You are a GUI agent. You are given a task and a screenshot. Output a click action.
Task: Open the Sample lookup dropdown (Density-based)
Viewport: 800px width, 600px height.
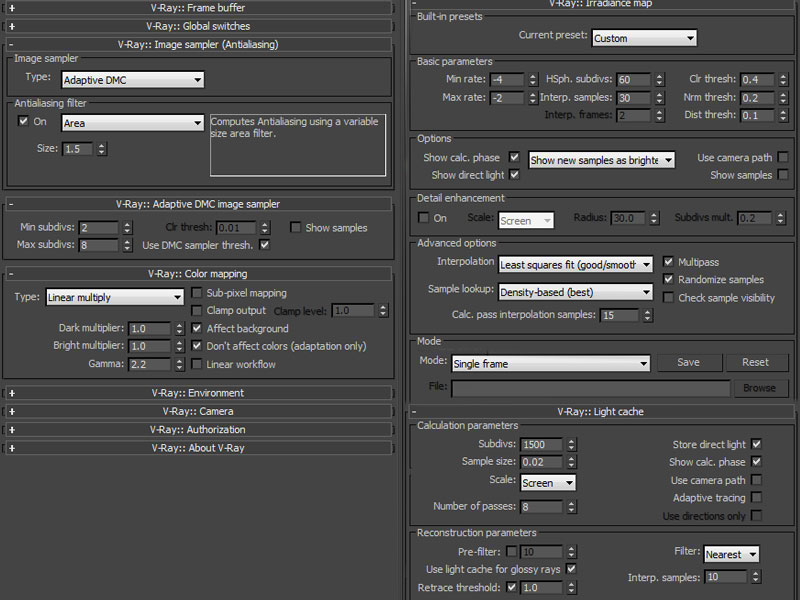pos(576,292)
